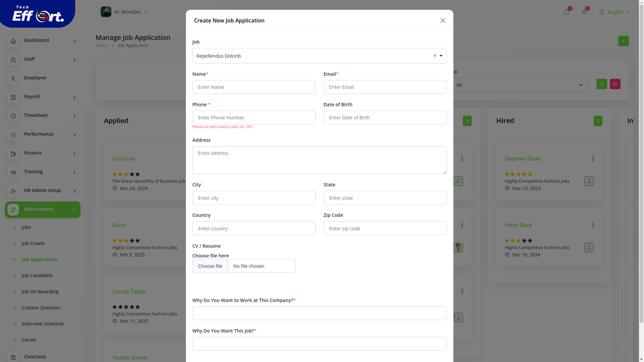Click the Dashboard home icon in sidebar
This screenshot has height=362, width=644.
coord(13,41)
